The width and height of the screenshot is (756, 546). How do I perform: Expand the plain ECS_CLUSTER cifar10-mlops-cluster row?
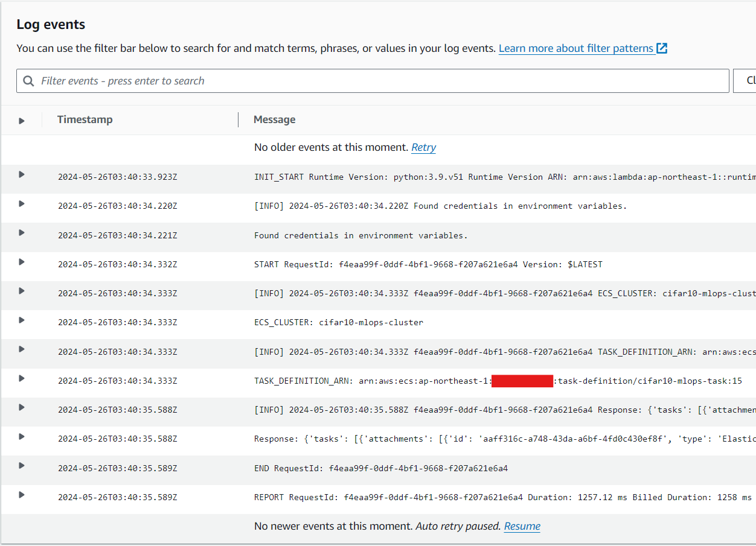click(22, 320)
